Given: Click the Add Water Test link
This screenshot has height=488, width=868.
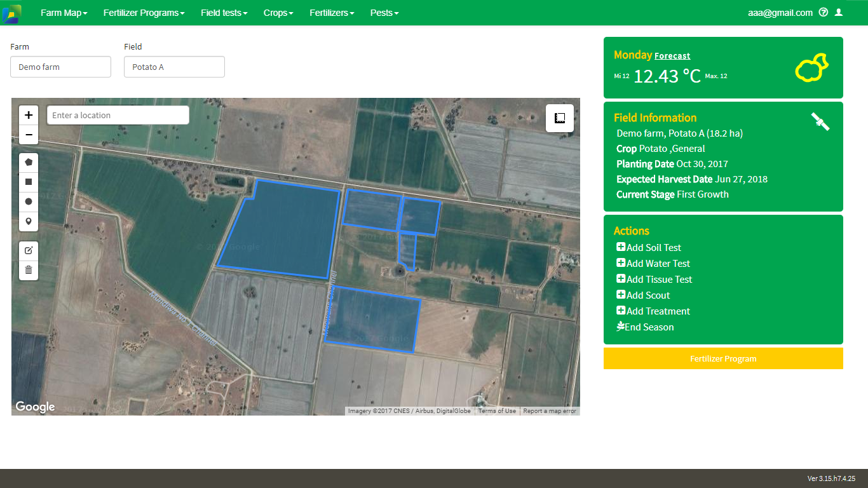Looking at the screenshot, I should (x=658, y=264).
